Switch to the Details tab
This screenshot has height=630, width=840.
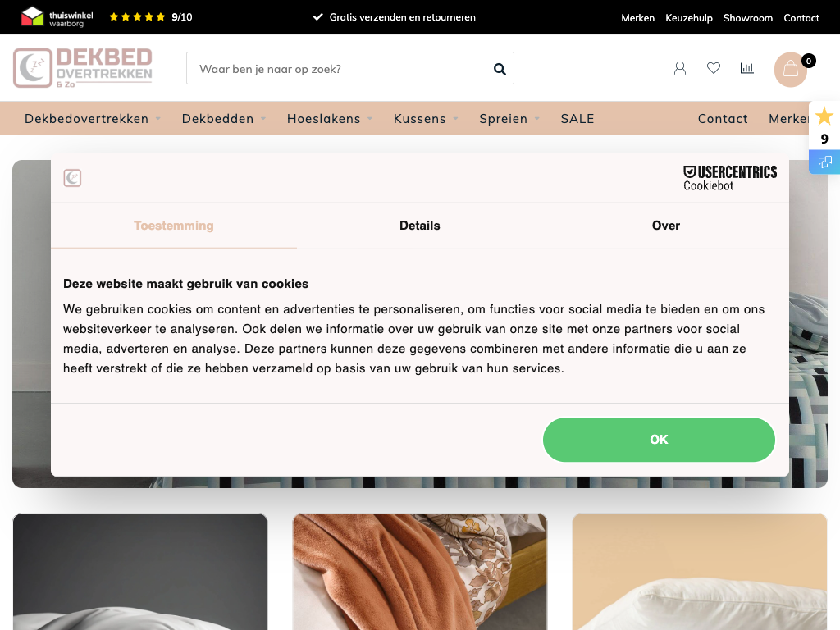419,226
